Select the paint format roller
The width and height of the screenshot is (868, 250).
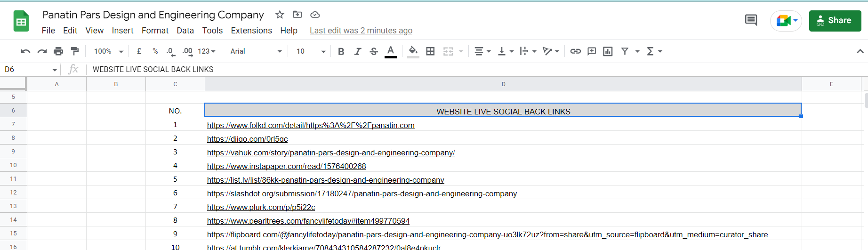(x=75, y=51)
